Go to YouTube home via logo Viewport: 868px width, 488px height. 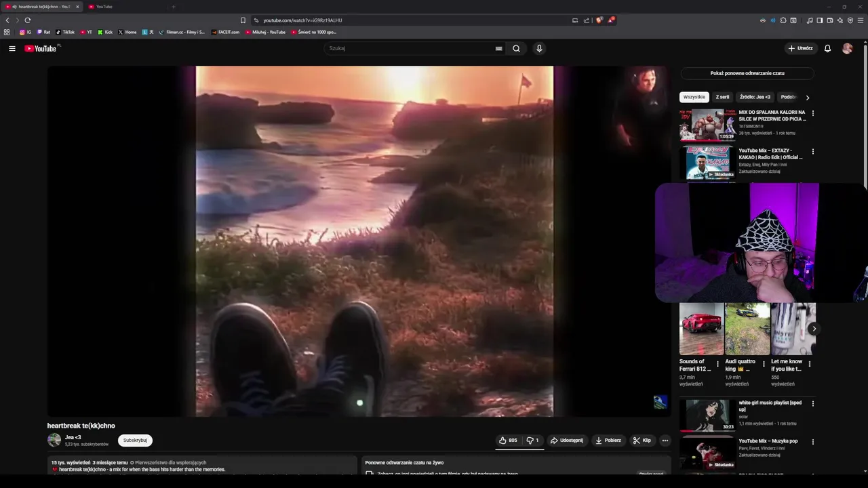tap(42, 48)
